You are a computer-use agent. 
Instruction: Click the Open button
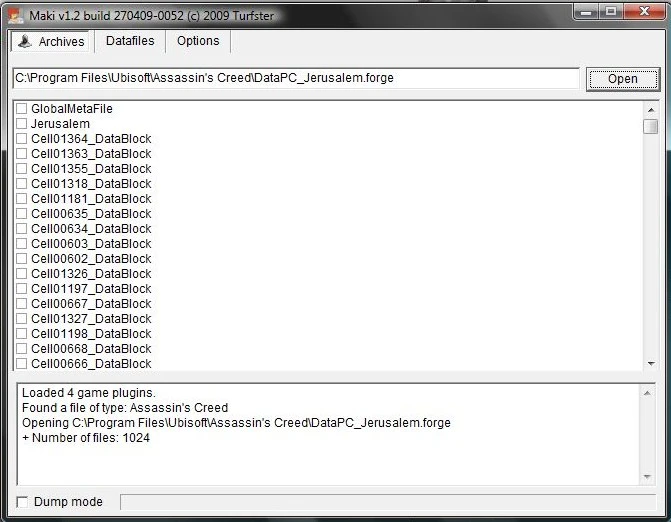623,79
